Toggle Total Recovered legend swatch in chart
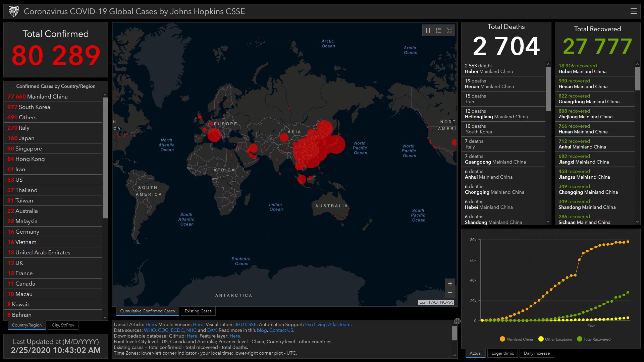Screen dimensions: 644x362 (579, 339)
